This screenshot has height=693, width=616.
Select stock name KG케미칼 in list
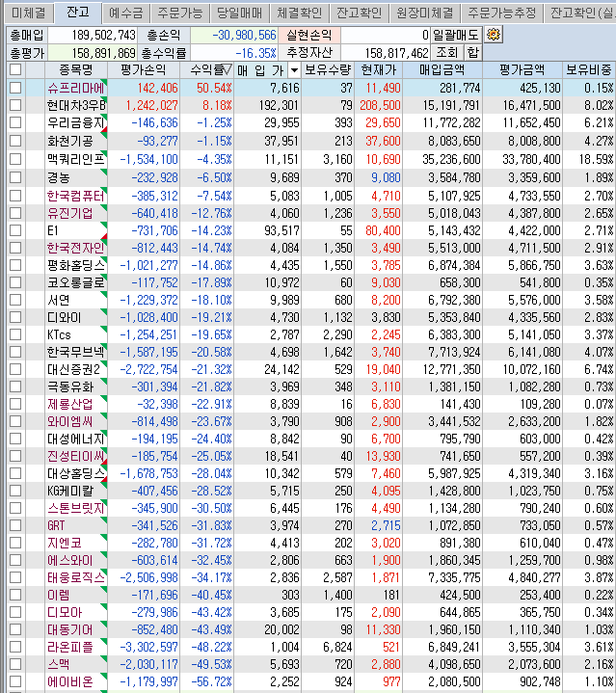(70, 491)
